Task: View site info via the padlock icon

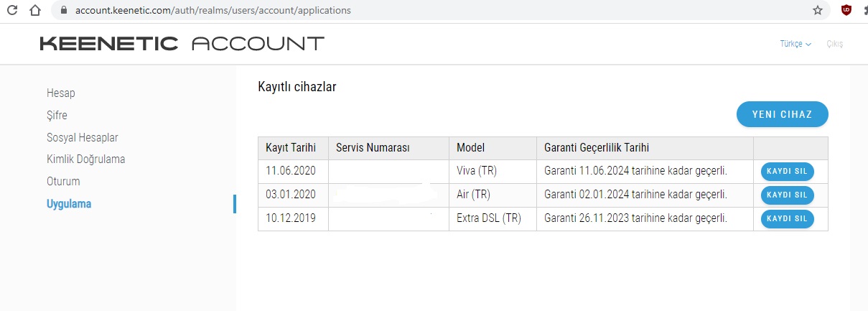Action: 64,11
